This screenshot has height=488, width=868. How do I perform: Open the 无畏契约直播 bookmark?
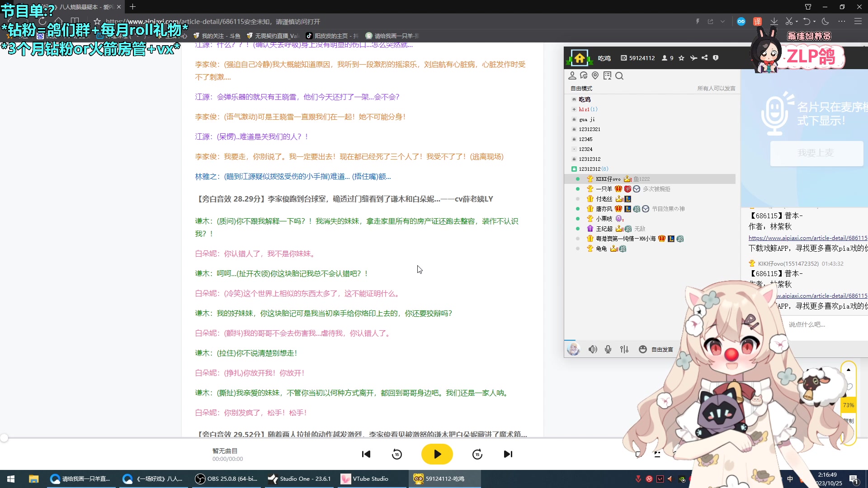tap(272, 36)
